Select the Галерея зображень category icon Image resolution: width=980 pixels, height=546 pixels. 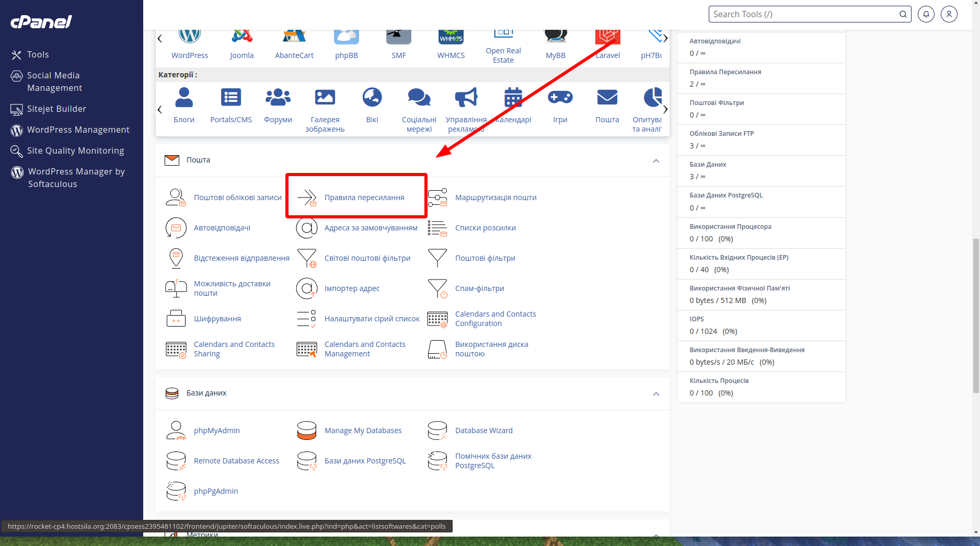click(325, 97)
